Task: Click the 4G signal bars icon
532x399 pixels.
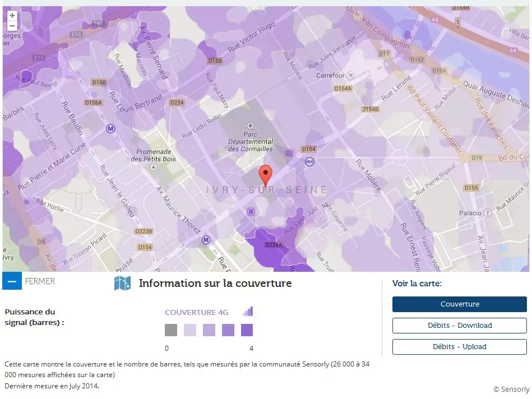Action: 248,312
